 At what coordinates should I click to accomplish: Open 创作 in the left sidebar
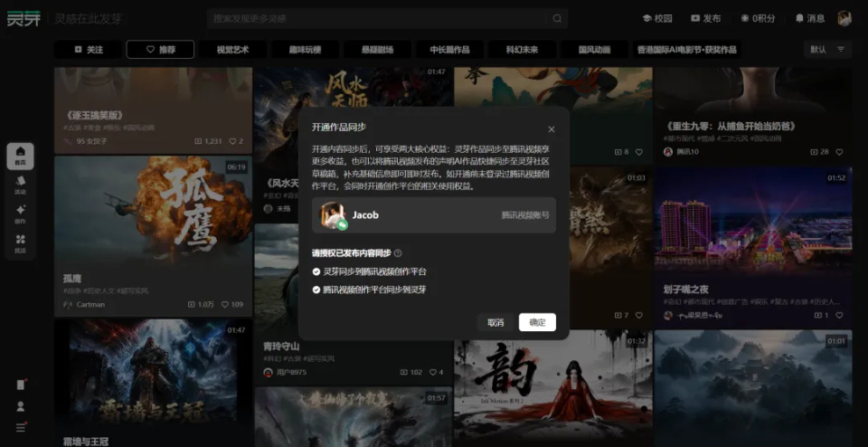(21, 214)
